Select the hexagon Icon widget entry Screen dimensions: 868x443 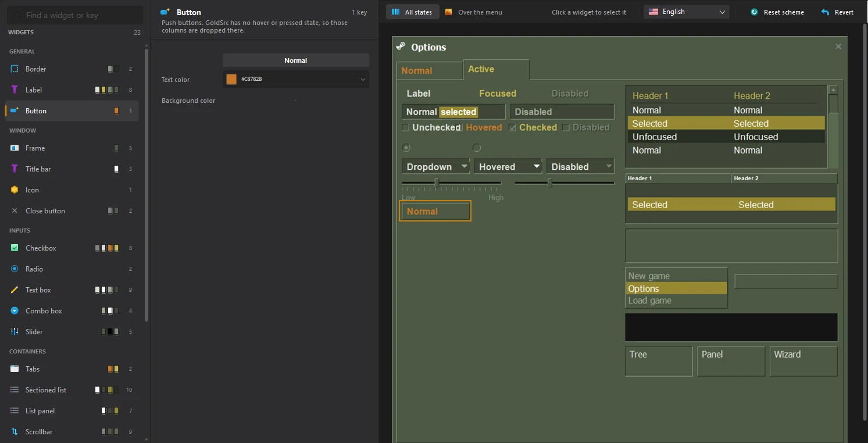point(15,190)
